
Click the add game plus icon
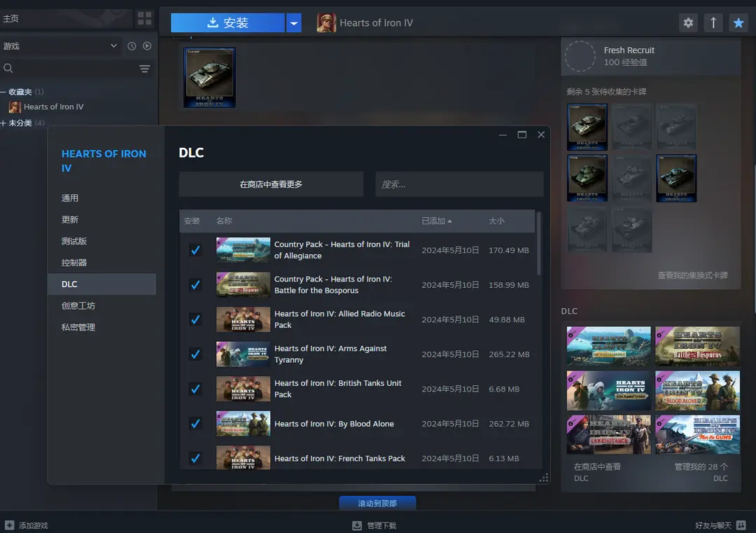pos(9,525)
